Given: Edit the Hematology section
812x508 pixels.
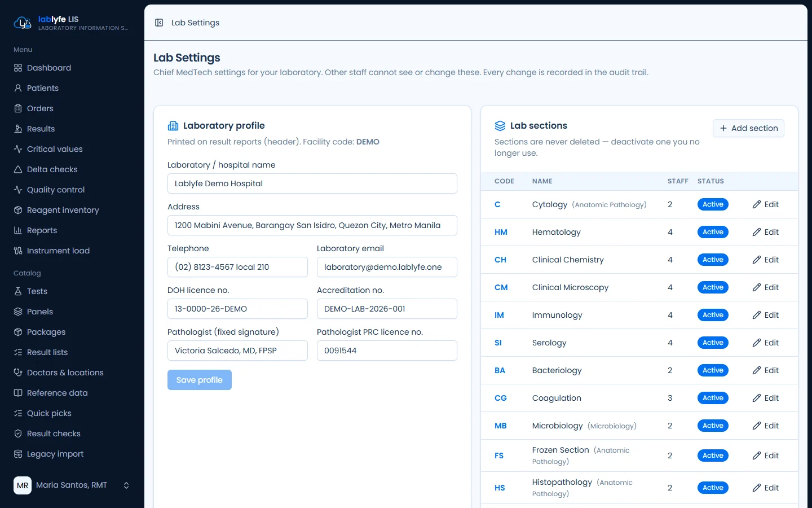Looking at the screenshot, I should tap(765, 232).
